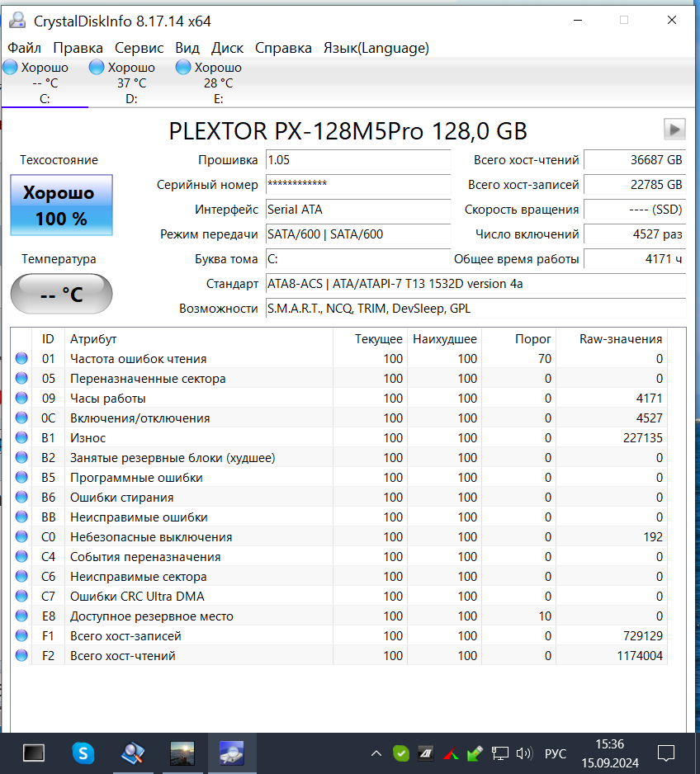This screenshot has height=774, width=700.
Task: Click the ---- (SSD) rotation speed value
Action: [635, 210]
